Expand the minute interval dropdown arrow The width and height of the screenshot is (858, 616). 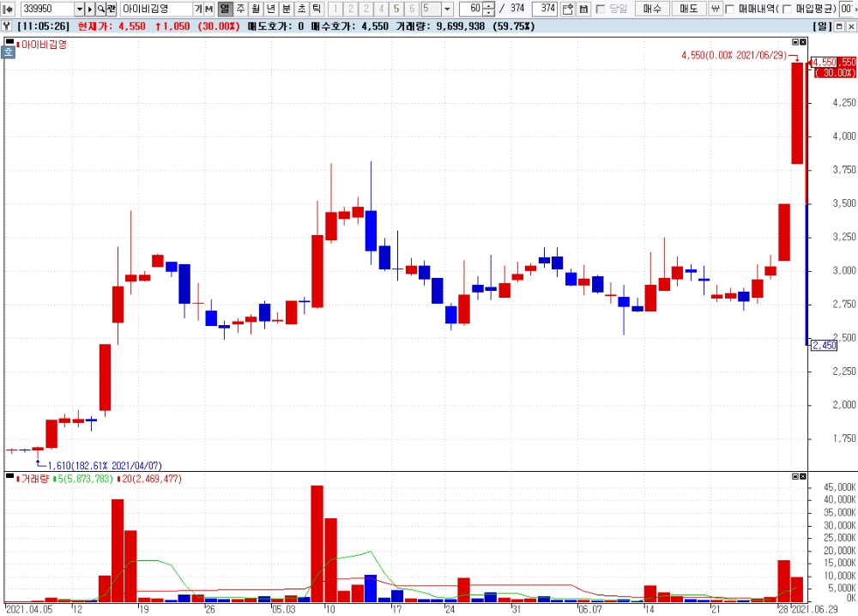coord(447,9)
